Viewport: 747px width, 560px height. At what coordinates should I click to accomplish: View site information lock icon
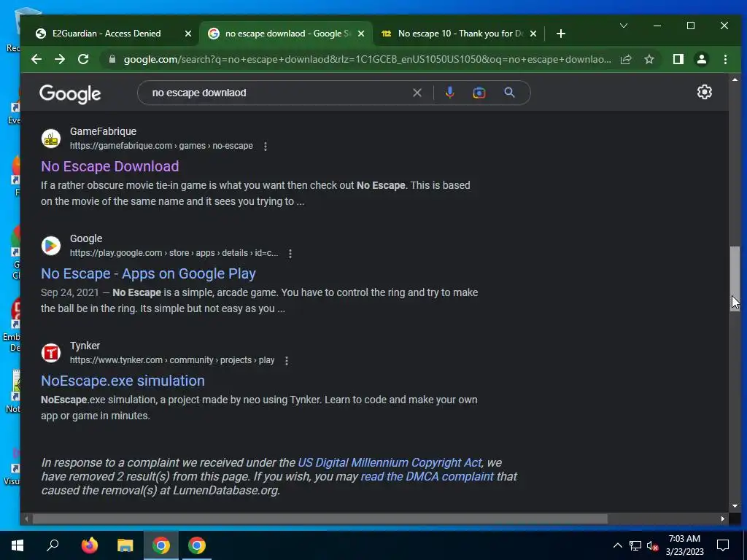[112, 59]
